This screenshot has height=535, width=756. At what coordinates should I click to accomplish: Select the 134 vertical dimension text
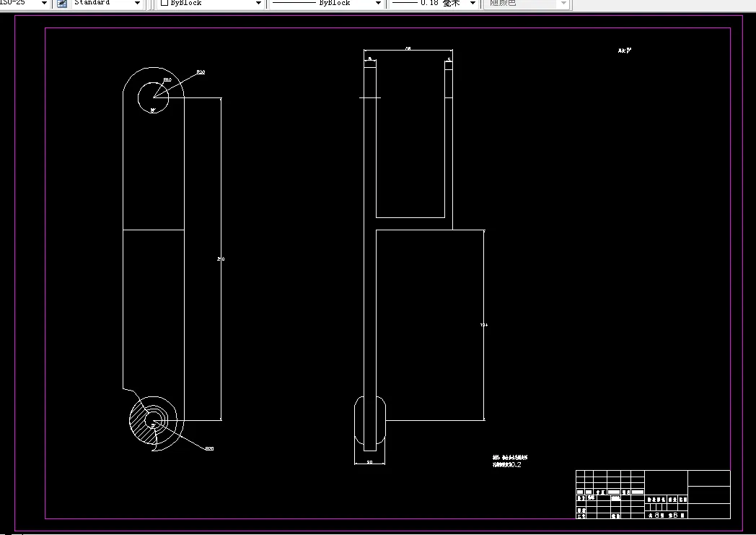click(x=483, y=325)
